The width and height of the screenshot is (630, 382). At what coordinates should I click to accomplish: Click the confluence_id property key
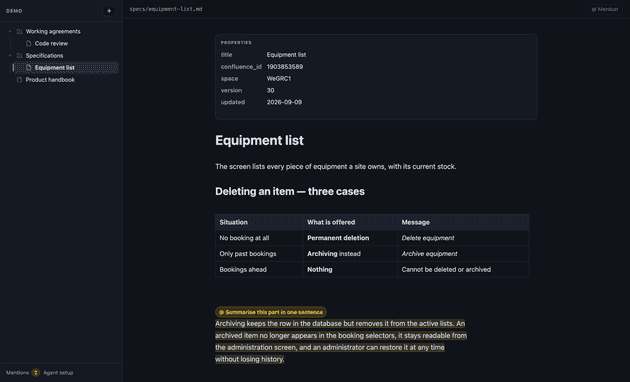241,67
